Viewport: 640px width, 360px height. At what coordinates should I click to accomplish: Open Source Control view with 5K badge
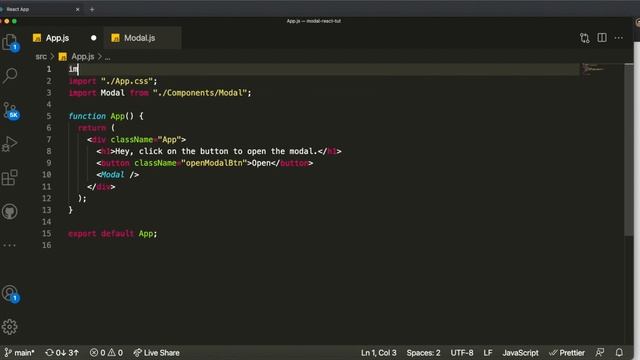[11, 110]
